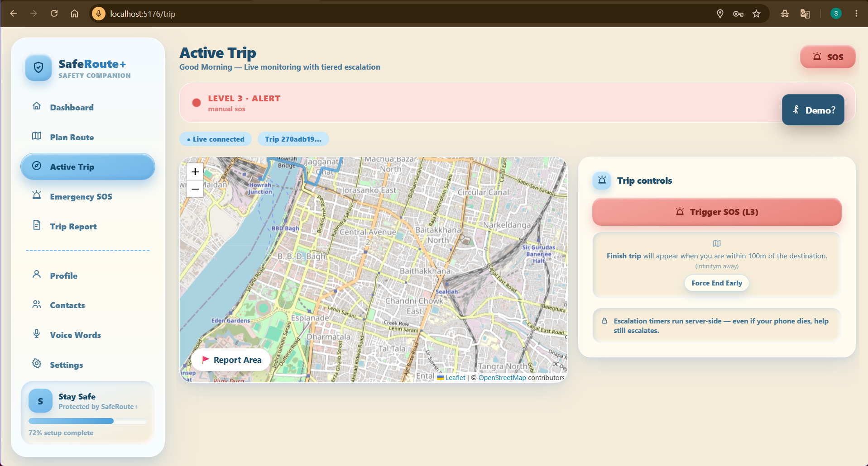Click the red SOS button at top right
Image resolution: width=868 pixels, height=466 pixels.
828,57
